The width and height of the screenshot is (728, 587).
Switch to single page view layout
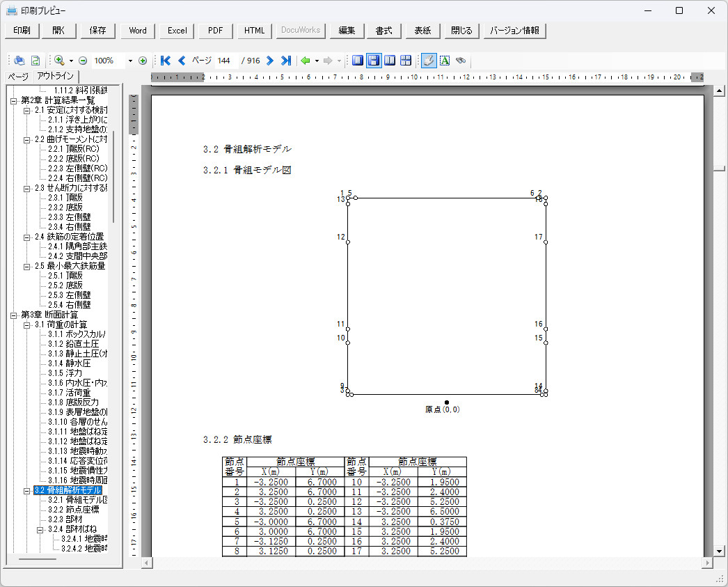point(358,61)
